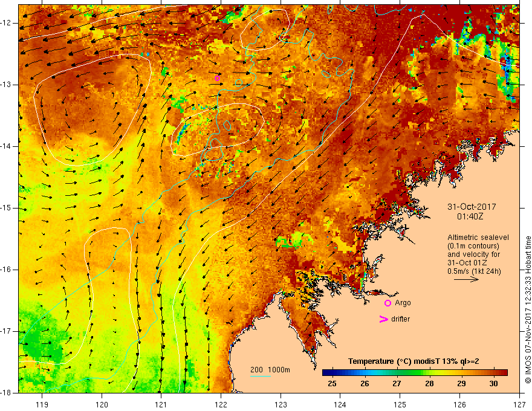
Task: Click the time text 01:40Z
Action: tap(470, 216)
